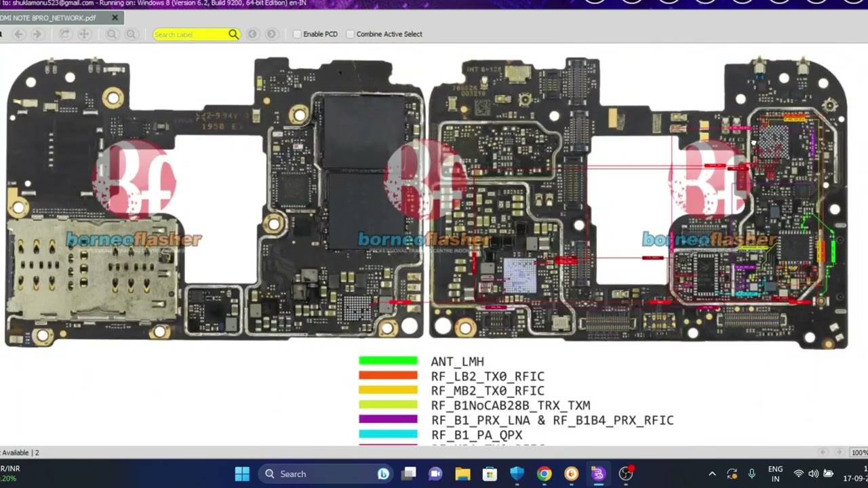
Task: Select the RF_MB2_TX0_RFIC legend label
Action: [x=488, y=391]
